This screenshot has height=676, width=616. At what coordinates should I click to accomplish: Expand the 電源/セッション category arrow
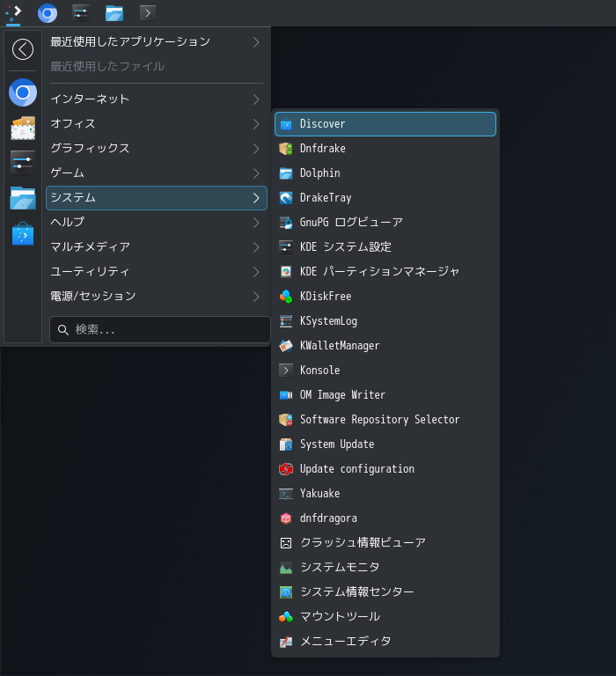pos(256,296)
